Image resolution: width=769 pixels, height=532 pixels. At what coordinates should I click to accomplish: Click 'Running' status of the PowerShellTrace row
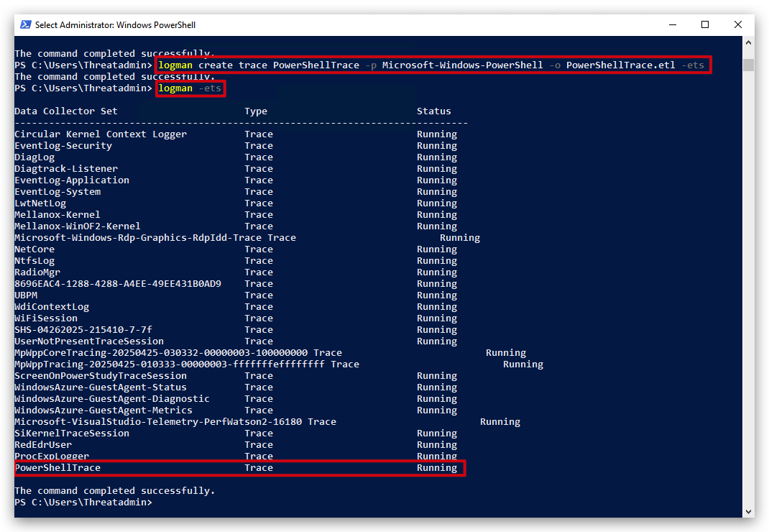pos(436,468)
